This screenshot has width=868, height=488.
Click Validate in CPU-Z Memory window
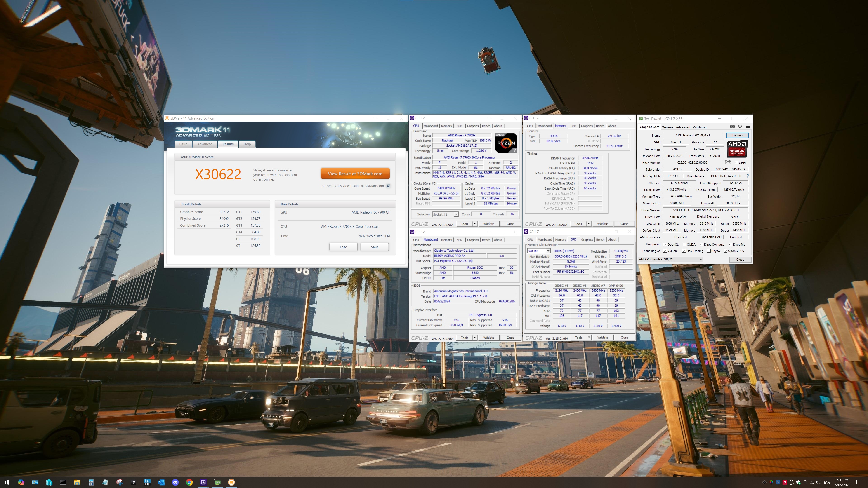602,224
